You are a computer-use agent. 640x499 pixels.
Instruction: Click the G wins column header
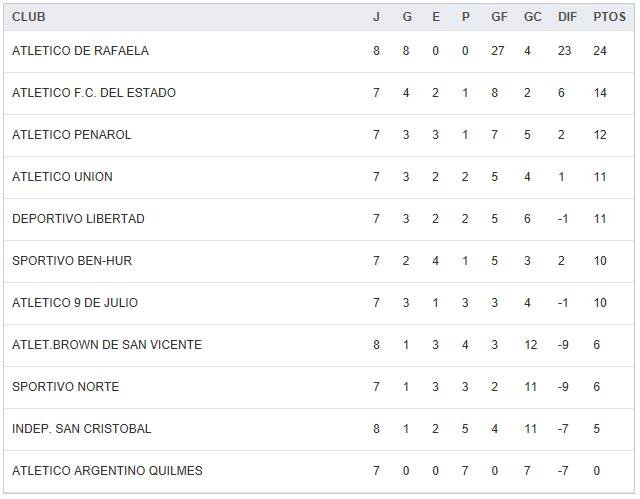(x=407, y=17)
